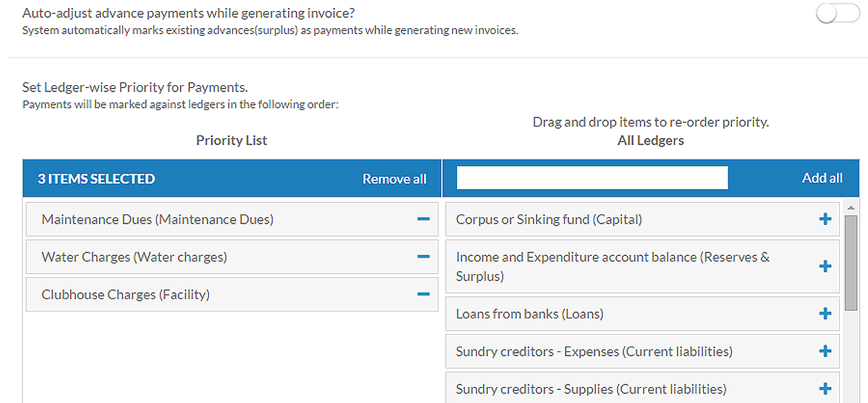The image size is (868, 403).
Task: Select Water Charges priority item
Action: (232, 257)
